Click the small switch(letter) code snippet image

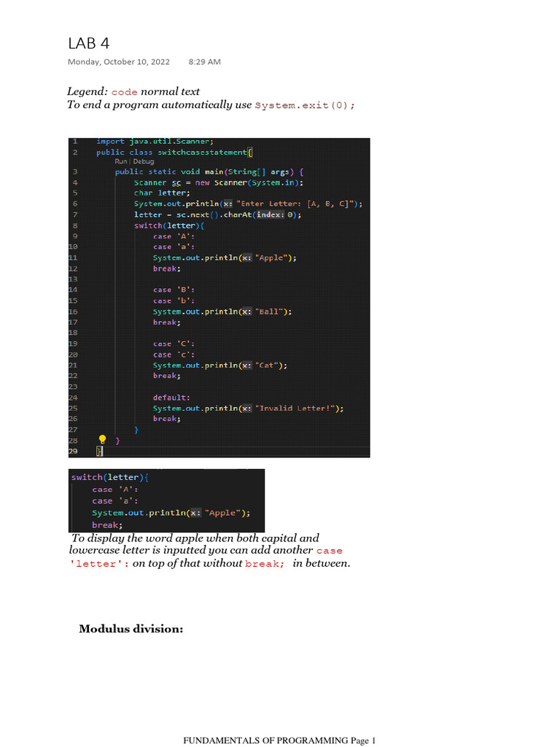(x=167, y=500)
